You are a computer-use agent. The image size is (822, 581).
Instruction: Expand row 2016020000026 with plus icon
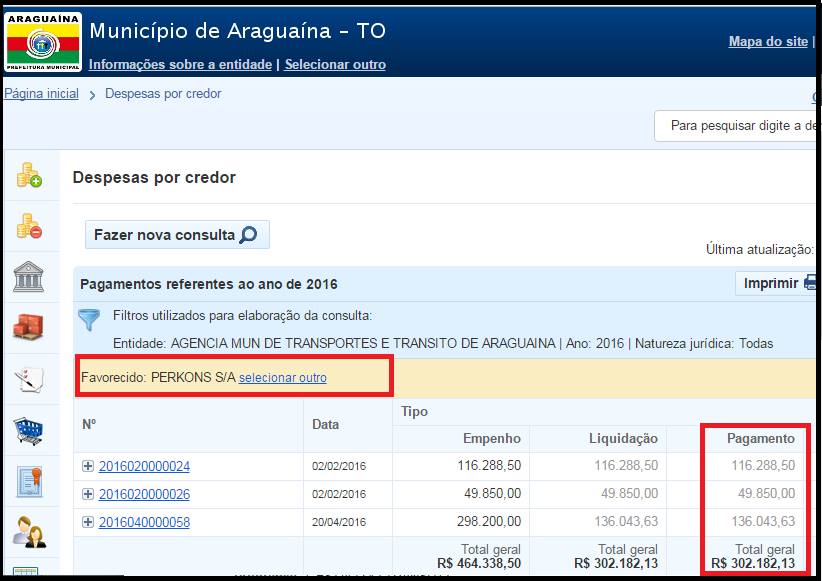pos(88,494)
